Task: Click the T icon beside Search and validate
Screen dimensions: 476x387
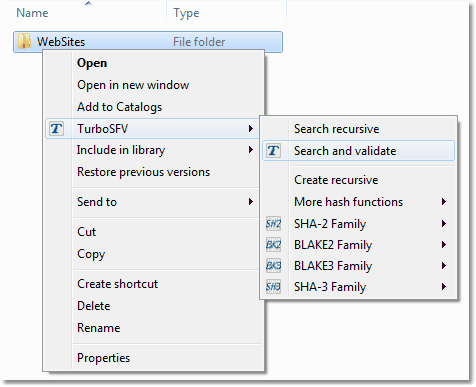Action: tap(273, 151)
